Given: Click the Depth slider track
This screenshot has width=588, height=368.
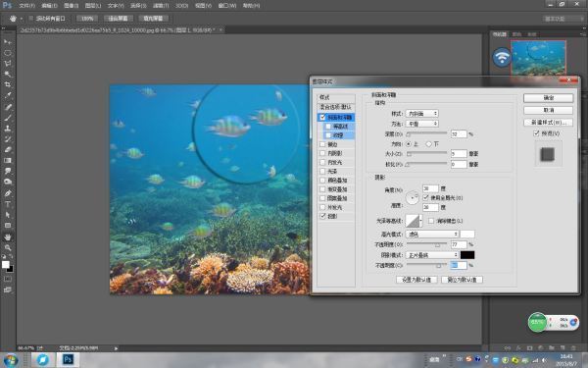Looking at the screenshot, I should (426, 133).
